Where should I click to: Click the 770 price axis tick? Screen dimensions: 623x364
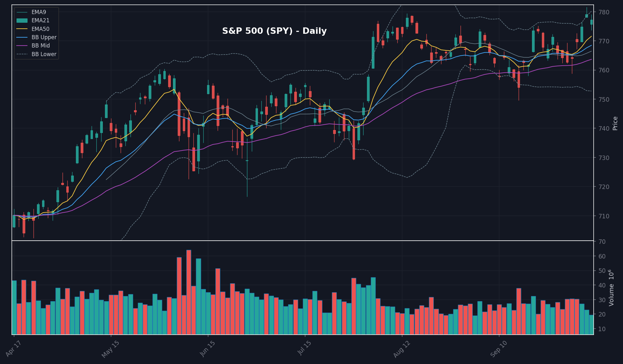[x=604, y=41]
